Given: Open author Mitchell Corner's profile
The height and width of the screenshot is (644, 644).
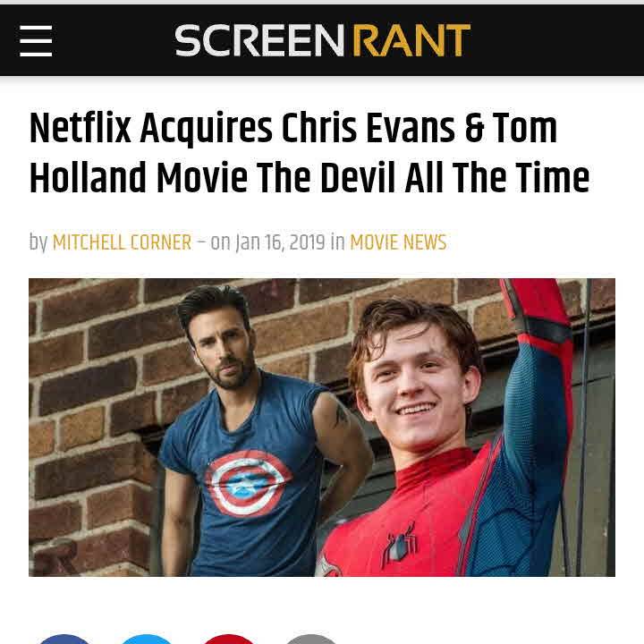Looking at the screenshot, I should [122, 242].
